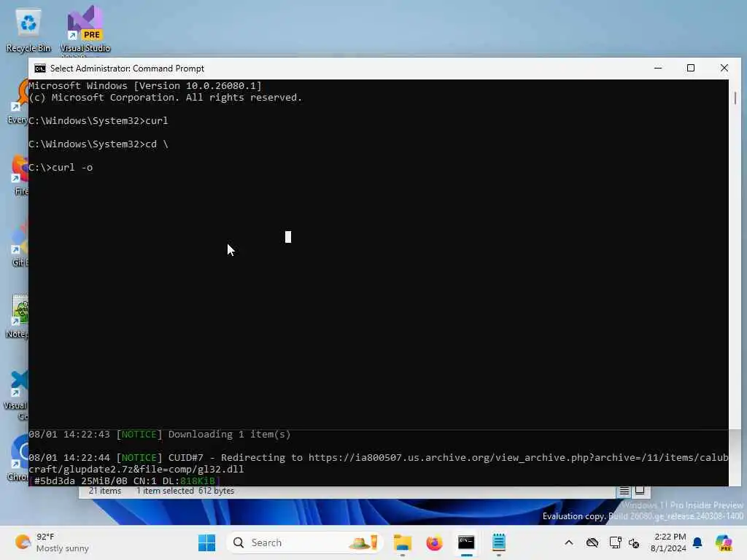Viewport: 747px width, 560px height.
Task: Open the Git Bash desktop shortcut
Action: click(19, 245)
